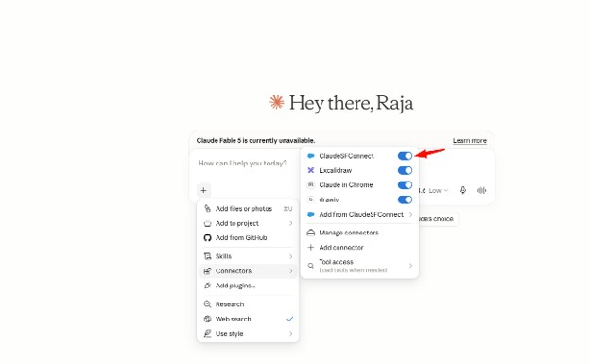Click the orange Claude starburst logo

tap(276, 102)
